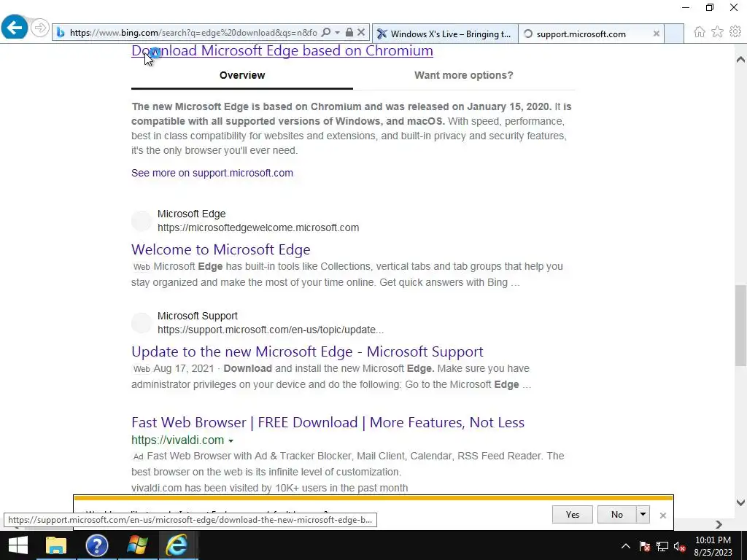The height and width of the screenshot is (560, 747).
Task: Select the Want more options? tab
Action: pyautogui.click(x=463, y=75)
